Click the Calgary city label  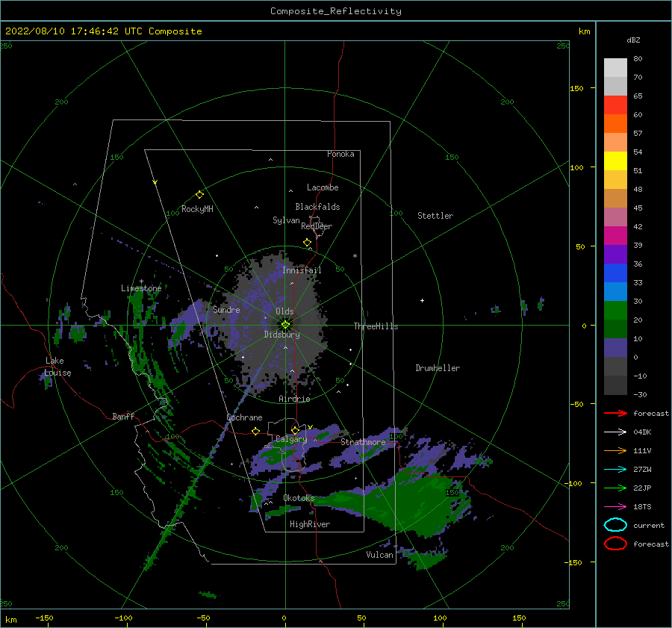291,439
